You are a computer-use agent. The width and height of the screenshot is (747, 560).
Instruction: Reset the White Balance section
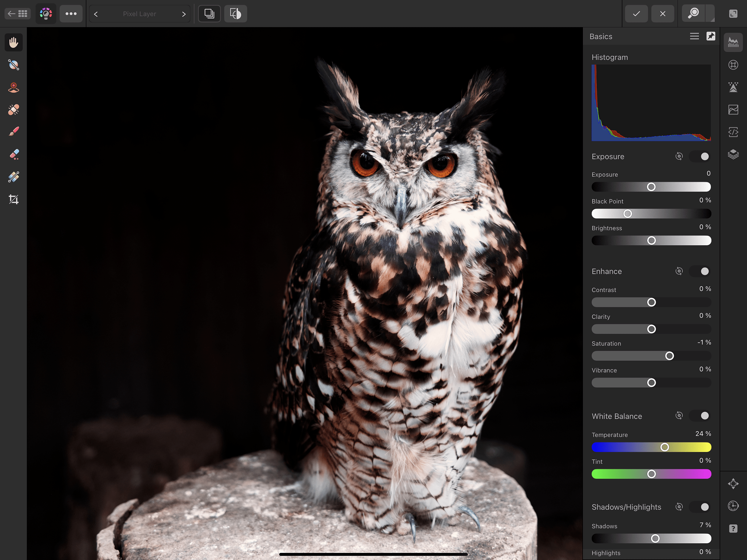(679, 416)
